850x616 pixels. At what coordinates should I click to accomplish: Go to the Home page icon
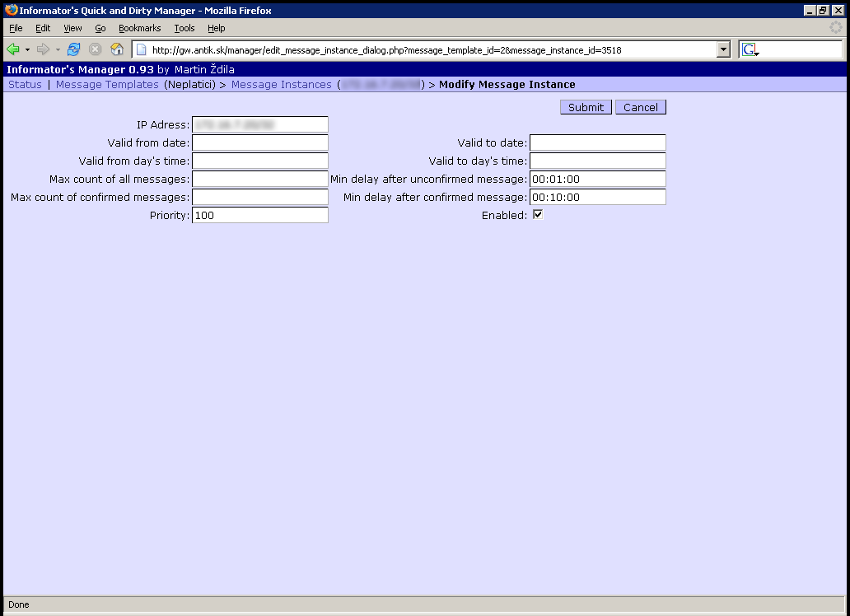[117, 49]
